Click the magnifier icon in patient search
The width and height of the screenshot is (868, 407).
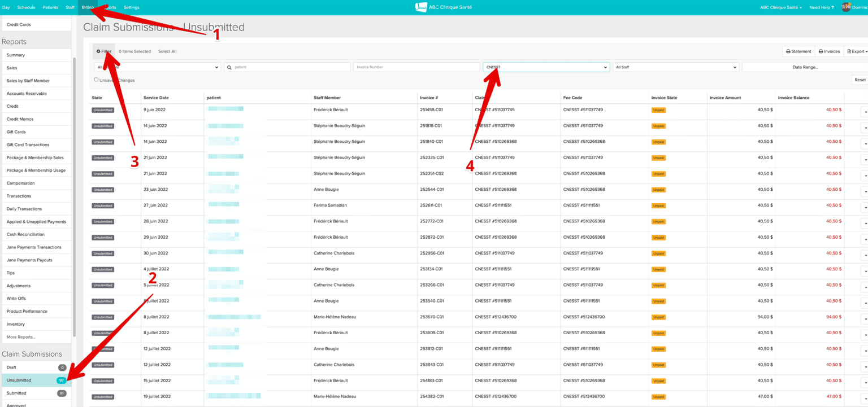[x=229, y=67]
